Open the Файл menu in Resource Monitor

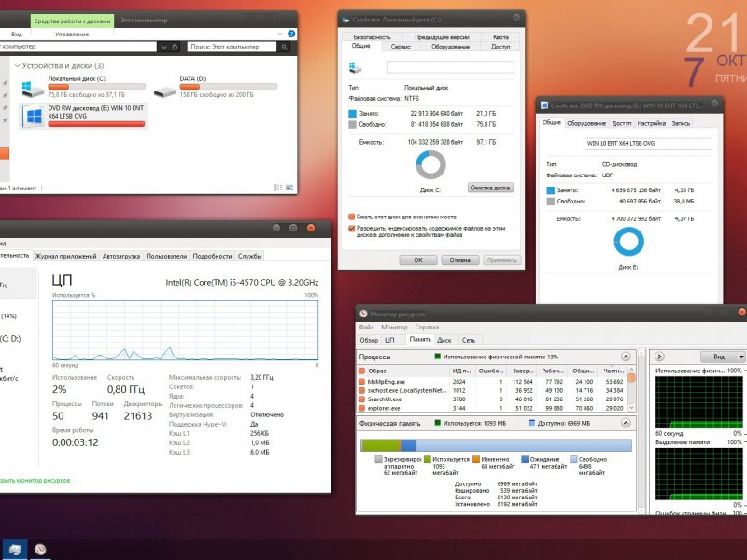[x=366, y=328]
